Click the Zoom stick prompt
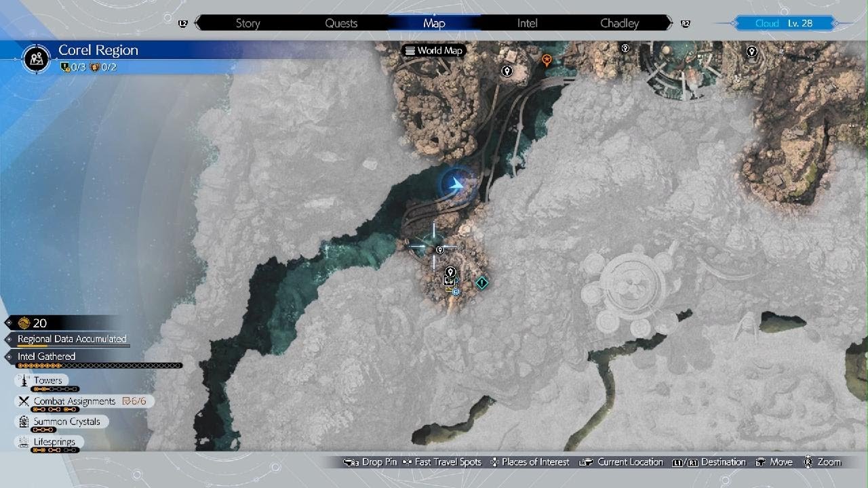This screenshot has height=488, width=868. point(822,462)
